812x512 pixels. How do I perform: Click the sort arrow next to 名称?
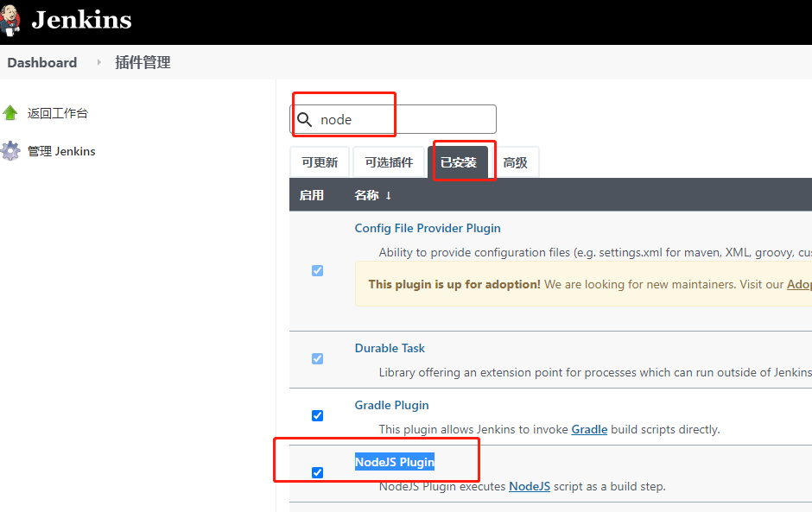[x=388, y=196]
